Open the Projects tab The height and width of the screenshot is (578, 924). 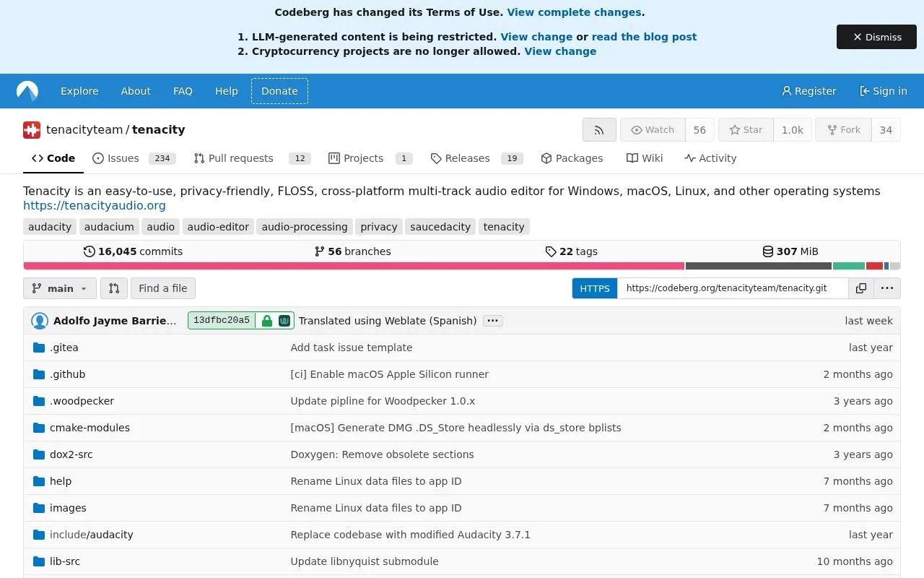370,158
